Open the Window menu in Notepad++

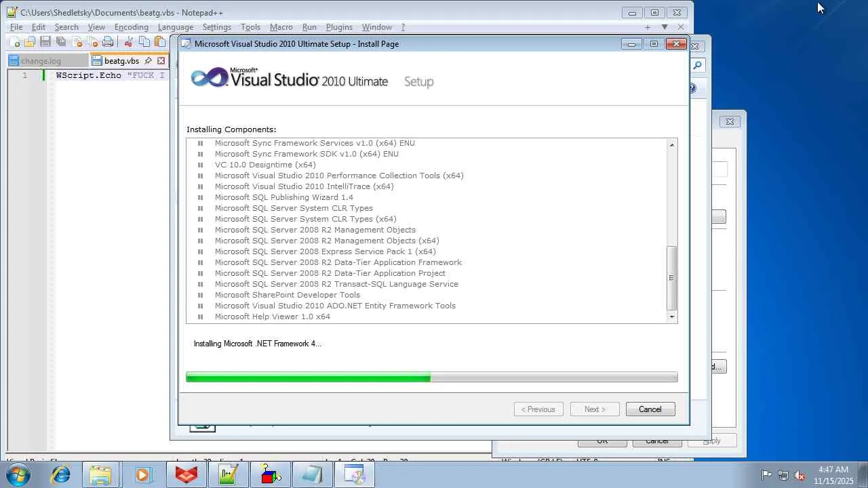click(x=377, y=27)
